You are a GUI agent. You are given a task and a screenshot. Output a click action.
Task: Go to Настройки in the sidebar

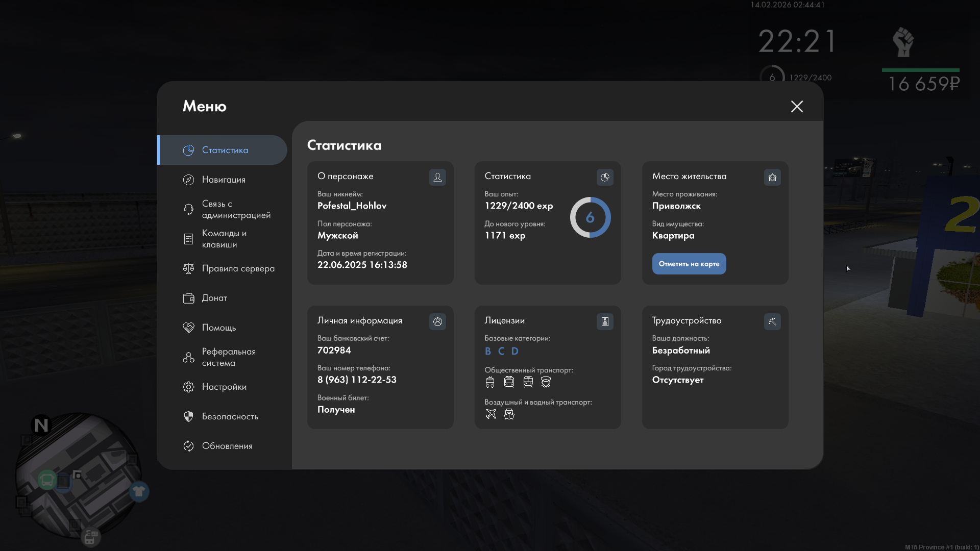point(224,387)
